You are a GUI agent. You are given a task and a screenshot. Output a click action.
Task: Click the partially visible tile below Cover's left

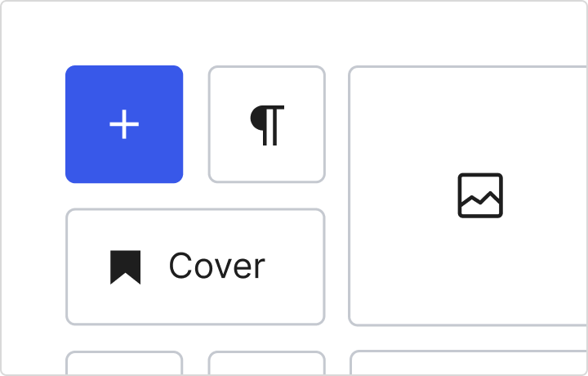(x=124, y=364)
